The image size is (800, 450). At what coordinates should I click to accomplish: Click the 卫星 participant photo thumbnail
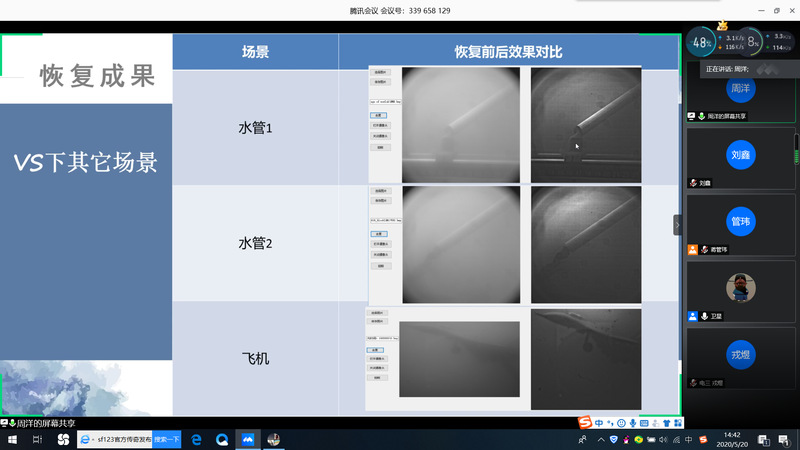click(x=740, y=288)
